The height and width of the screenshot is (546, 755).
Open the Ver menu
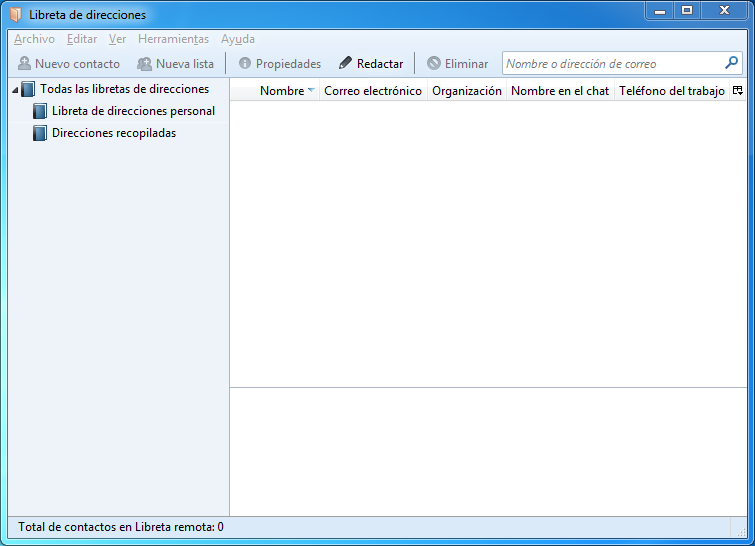tap(117, 39)
